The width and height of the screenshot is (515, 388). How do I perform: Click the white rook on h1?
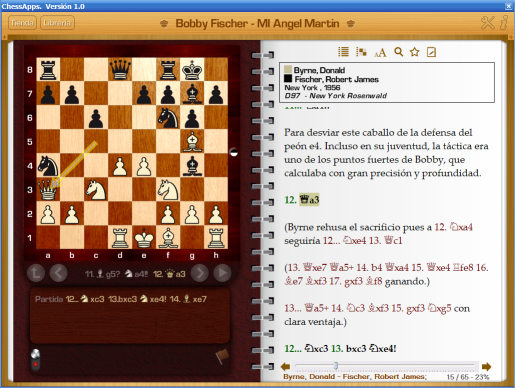coord(216,238)
